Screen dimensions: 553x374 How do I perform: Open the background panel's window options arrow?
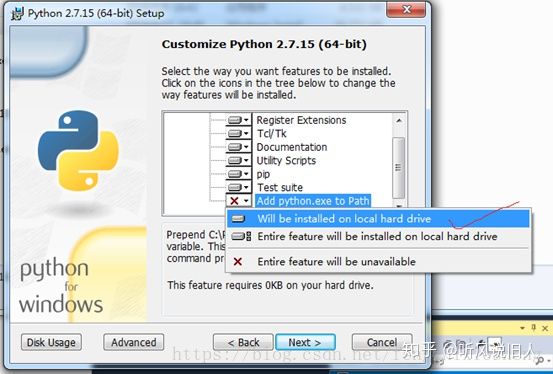point(522,328)
